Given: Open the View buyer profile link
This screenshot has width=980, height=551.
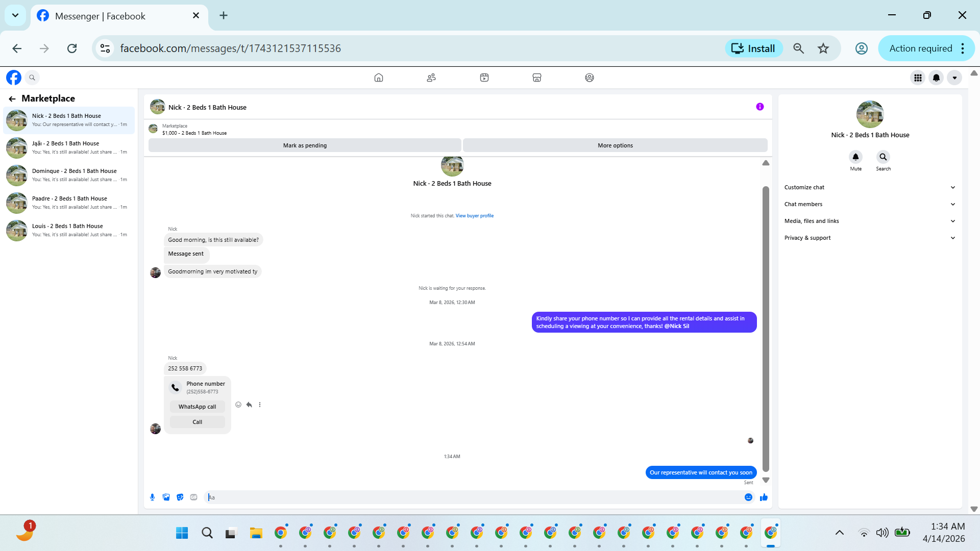Looking at the screenshot, I should tap(474, 216).
